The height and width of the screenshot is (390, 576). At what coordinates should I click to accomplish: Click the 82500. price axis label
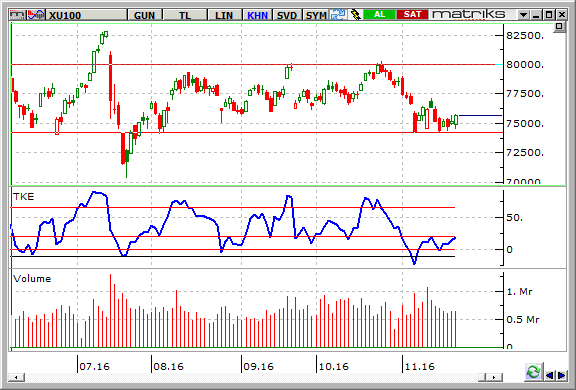(x=525, y=36)
